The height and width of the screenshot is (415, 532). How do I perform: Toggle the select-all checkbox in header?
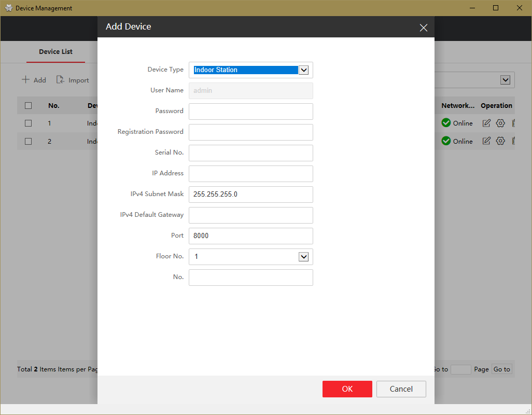(x=28, y=105)
